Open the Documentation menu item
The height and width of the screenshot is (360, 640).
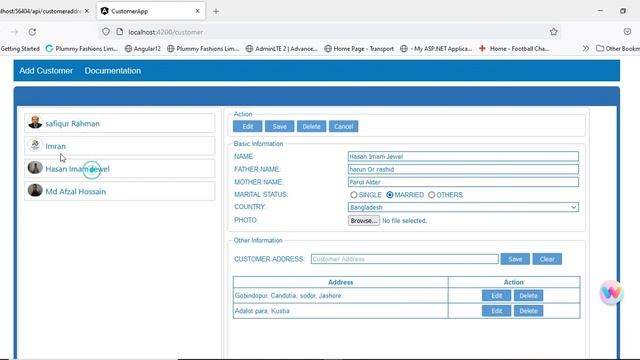pyautogui.click(x=113, y=71)
